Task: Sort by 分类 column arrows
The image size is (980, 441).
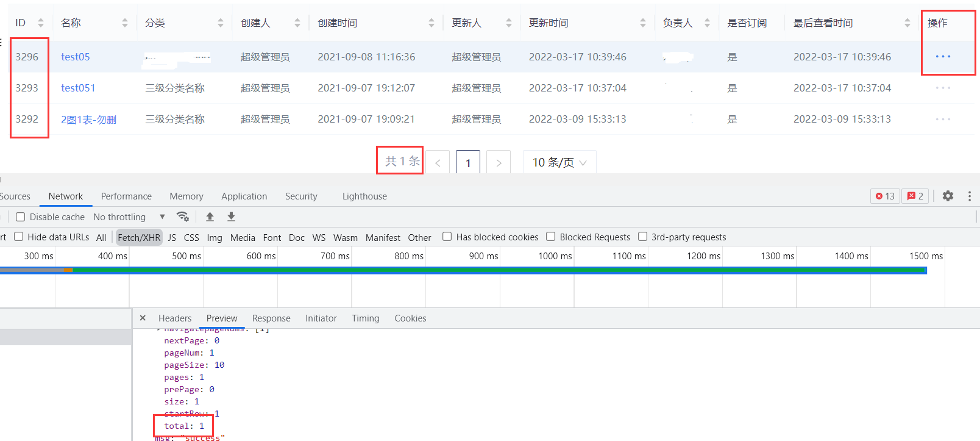Action: click(x=221, y=23)
